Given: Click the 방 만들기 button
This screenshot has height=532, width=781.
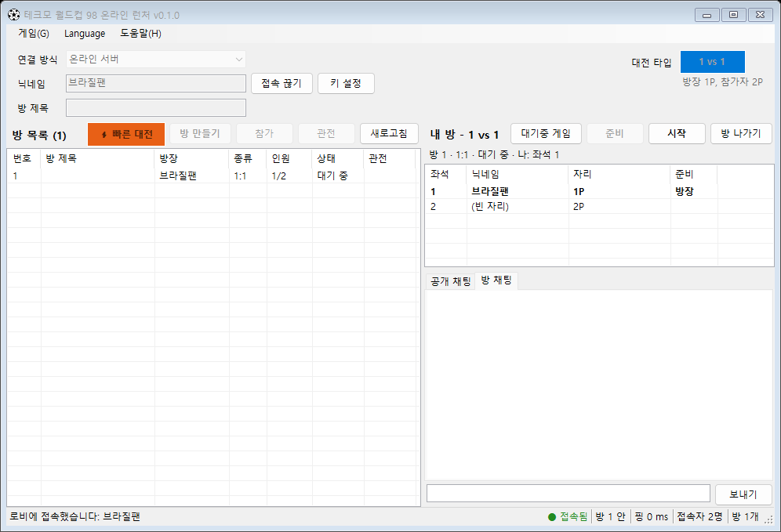Looking at the screenshot, I should tap(200, 133).
